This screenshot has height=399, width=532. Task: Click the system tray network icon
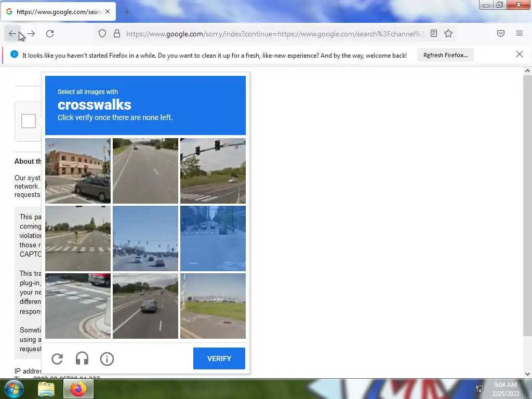(x=480, y=389)
